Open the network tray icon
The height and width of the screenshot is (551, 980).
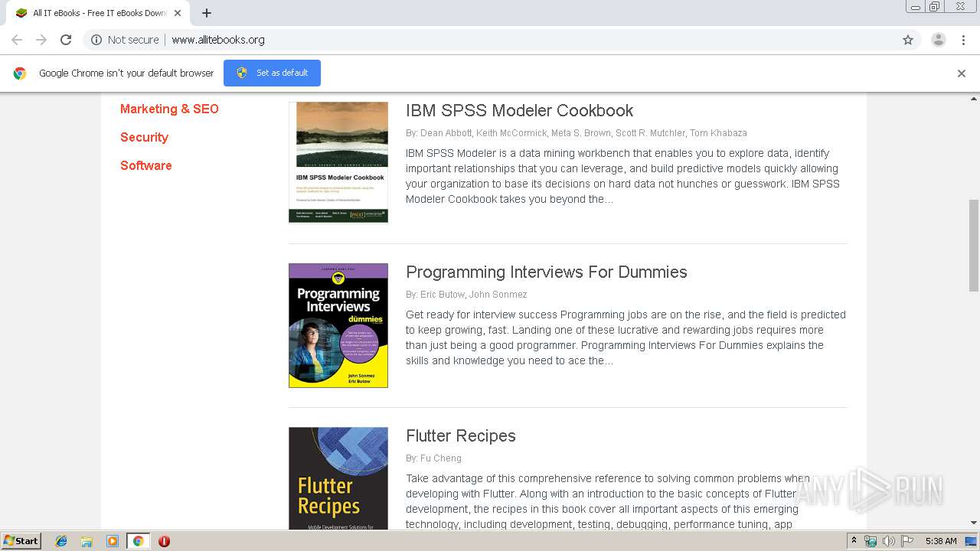pos(871,541)
